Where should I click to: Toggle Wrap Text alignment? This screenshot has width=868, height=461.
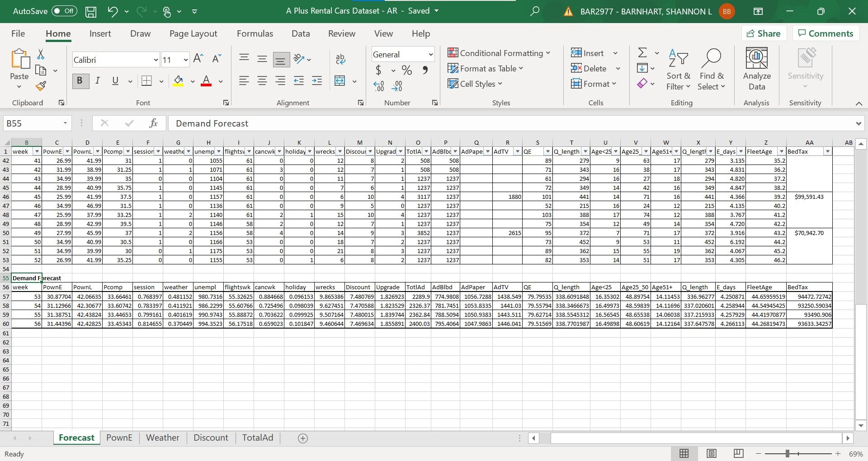pyautogui.click(x=340, y=59)
